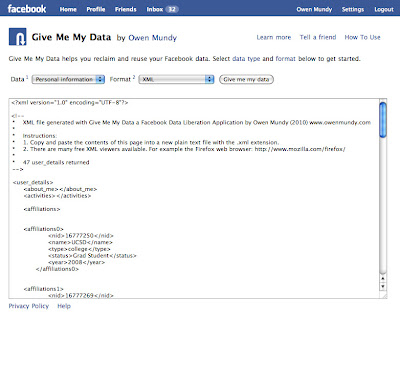The image size is (400, 382).
Task: Click the resize grip of the output textarea
Action: point(384,295)
